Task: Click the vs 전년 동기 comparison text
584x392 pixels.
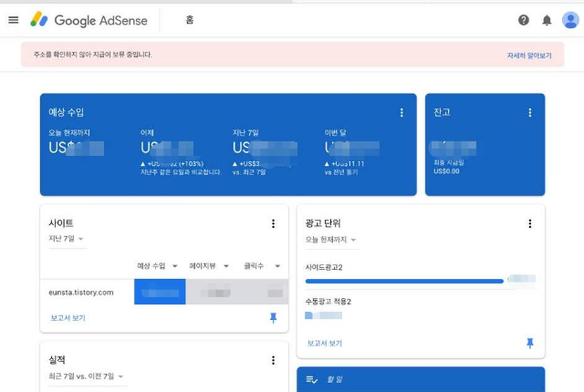Action: [340, 172]
